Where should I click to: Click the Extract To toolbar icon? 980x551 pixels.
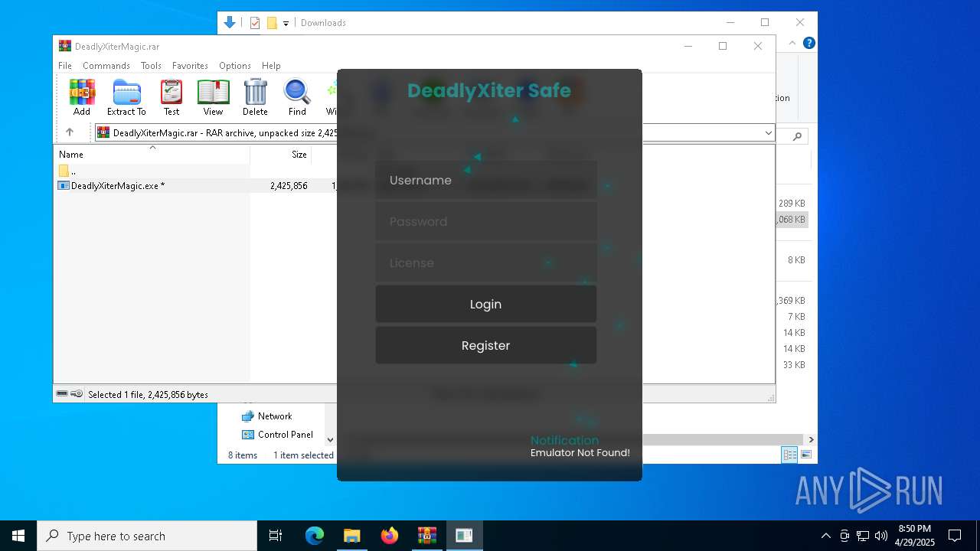126,97
